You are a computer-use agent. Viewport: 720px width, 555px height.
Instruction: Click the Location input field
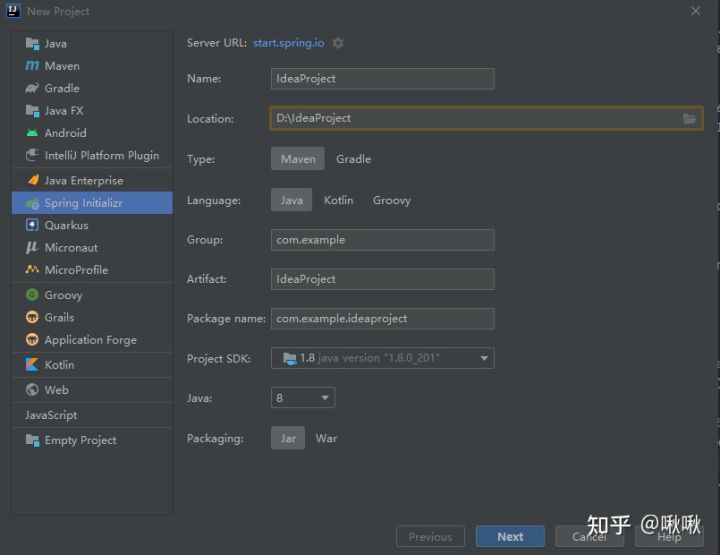[x=486, y=118]
